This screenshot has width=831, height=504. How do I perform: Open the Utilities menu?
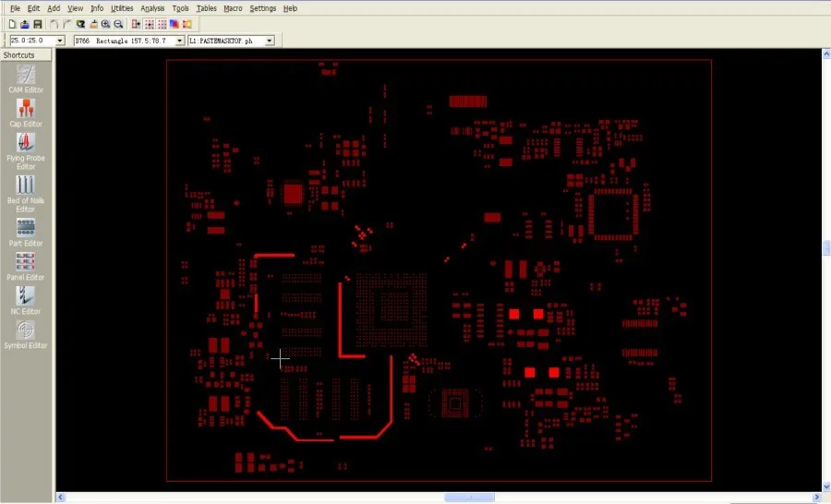click(x=122, y=8)
